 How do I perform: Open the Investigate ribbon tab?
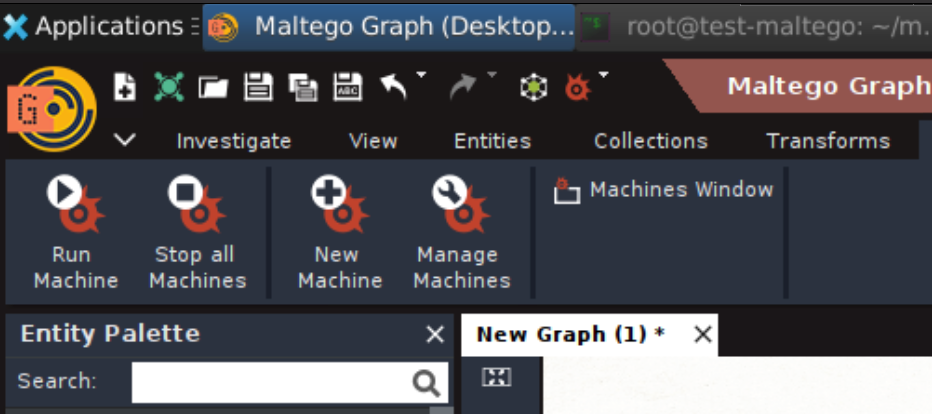234,141
